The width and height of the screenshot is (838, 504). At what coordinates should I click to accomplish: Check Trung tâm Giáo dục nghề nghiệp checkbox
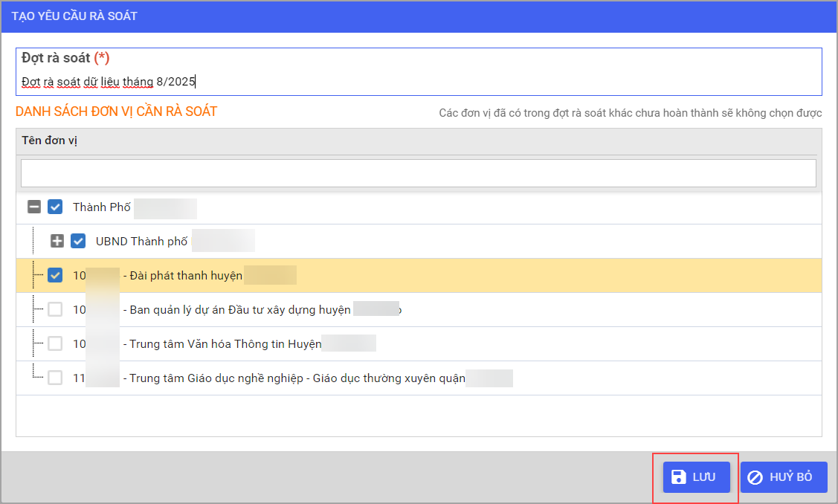55,378
